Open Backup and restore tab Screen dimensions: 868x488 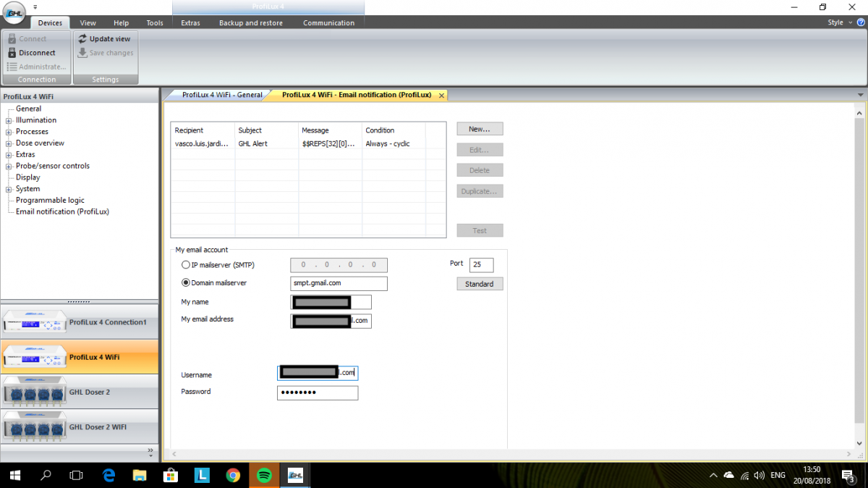point(251,23)
